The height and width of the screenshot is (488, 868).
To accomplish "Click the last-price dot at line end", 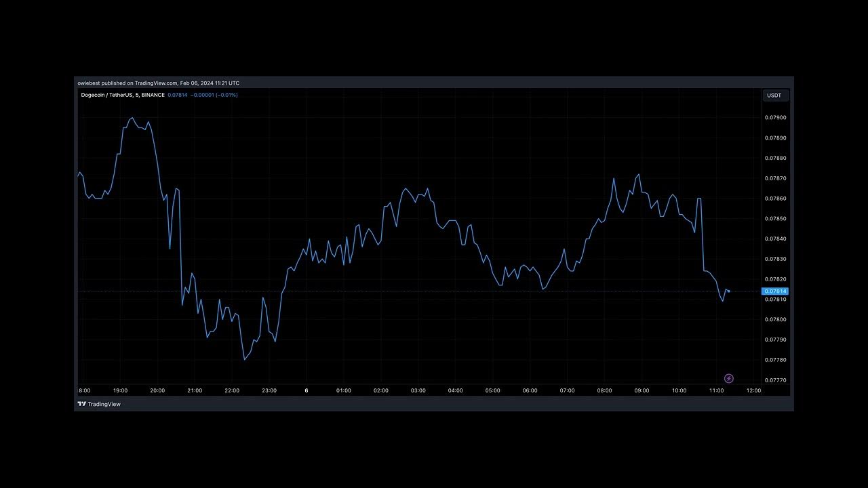I will (x=728, y=291).
